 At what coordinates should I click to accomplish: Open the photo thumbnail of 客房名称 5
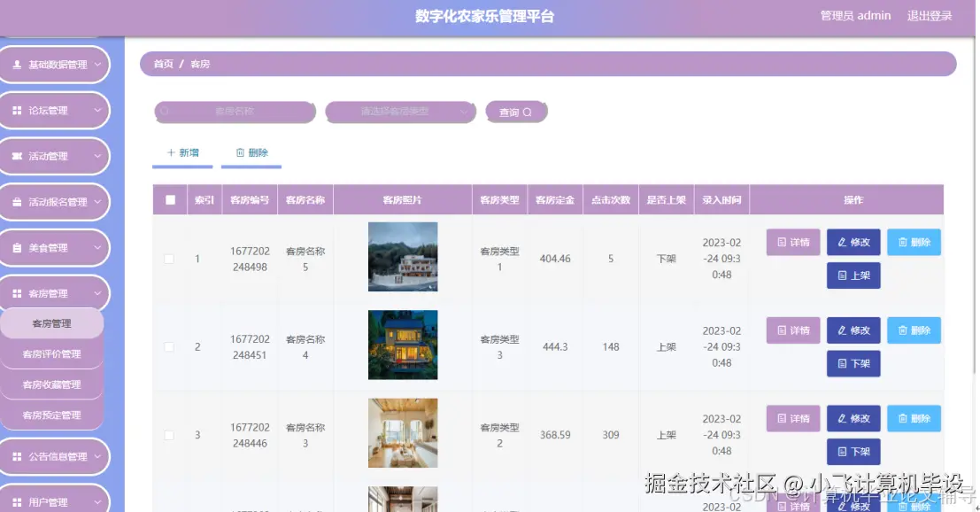pyautogui.click(x=403, y=257)
